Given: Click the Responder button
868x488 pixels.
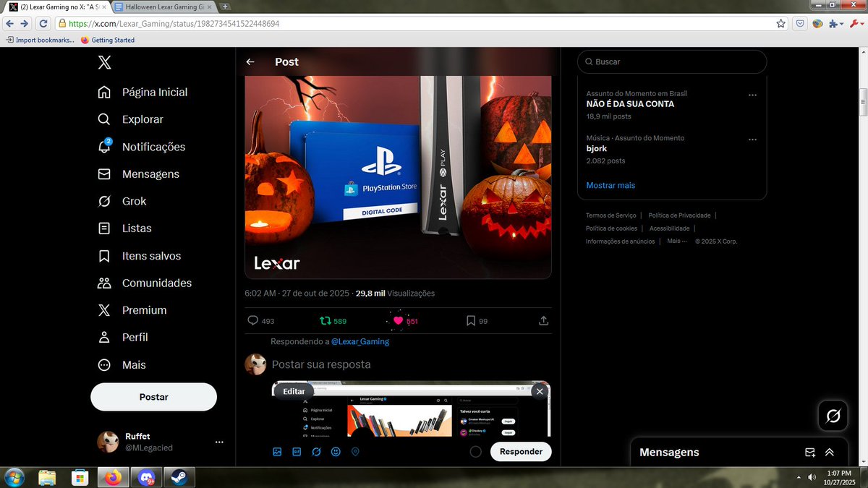Looking at the screenshot, I should point(521,452).
